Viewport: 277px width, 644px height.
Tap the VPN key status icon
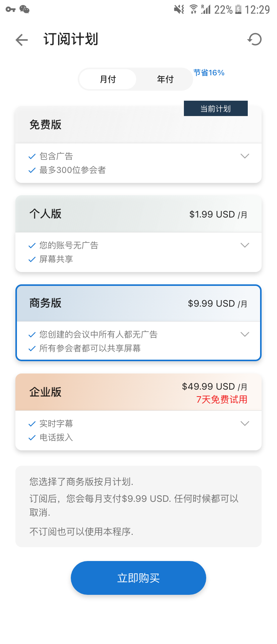[10, 9]
